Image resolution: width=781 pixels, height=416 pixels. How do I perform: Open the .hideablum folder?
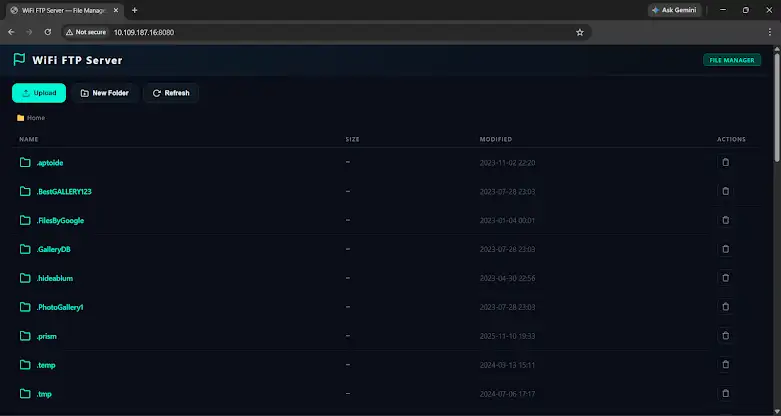55,278
